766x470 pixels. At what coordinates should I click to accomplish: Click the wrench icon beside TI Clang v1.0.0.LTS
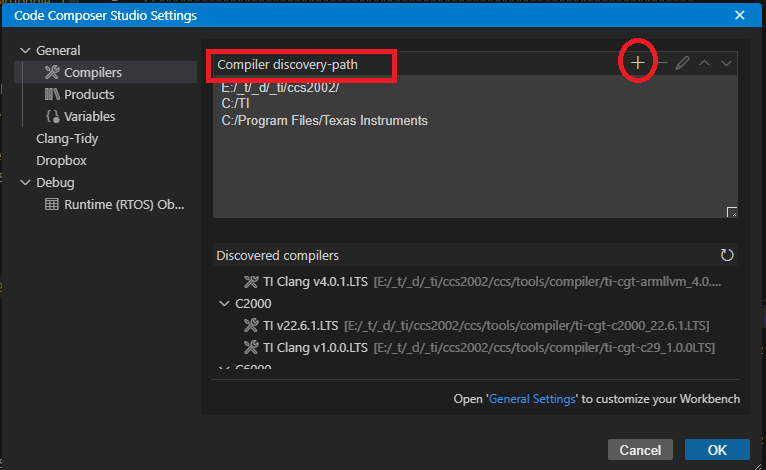coord(251,347)
